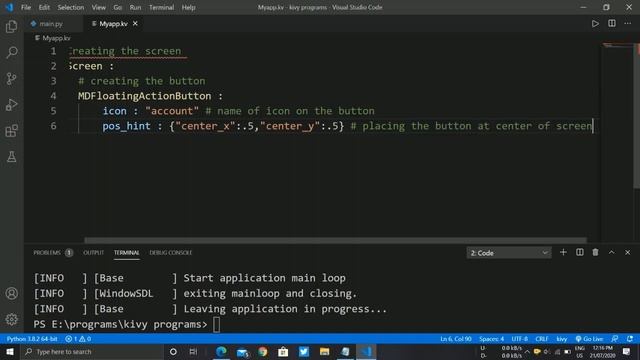Open File Explorer from taskbar
Screen dimensions: 640x360
(324, 351)
